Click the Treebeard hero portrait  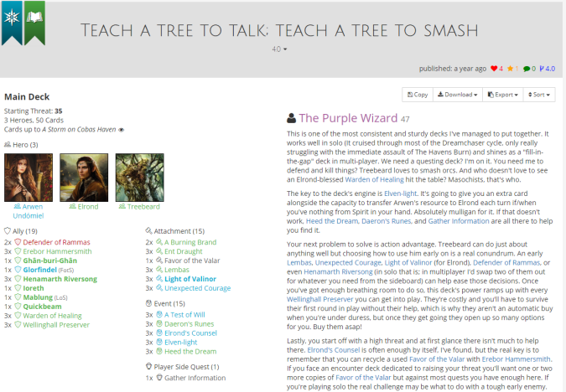(140, 178)
